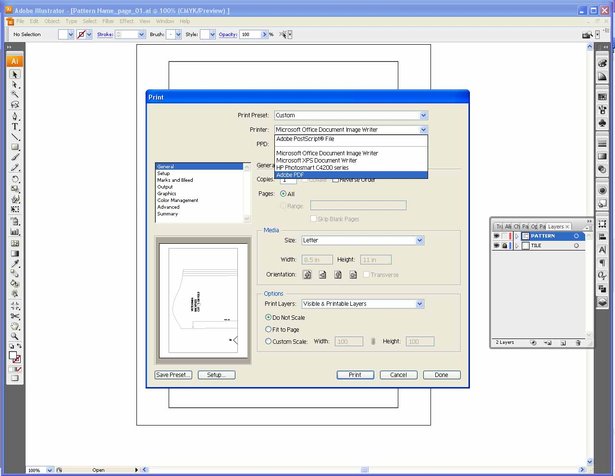Select the Fit to Page radio button

click(x=268, y=329)
